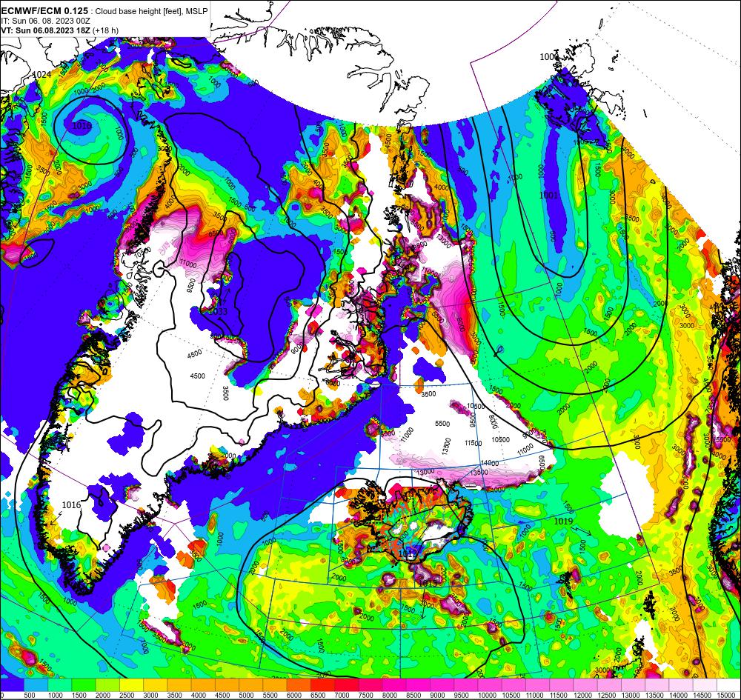Pick the magenta 8000-8500 legend swatch
The image size is (741, 700).
(x=395, y=685)
